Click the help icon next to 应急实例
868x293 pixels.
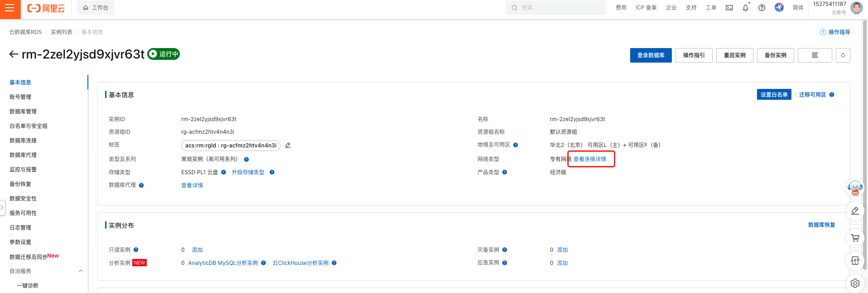pos(505,263)
